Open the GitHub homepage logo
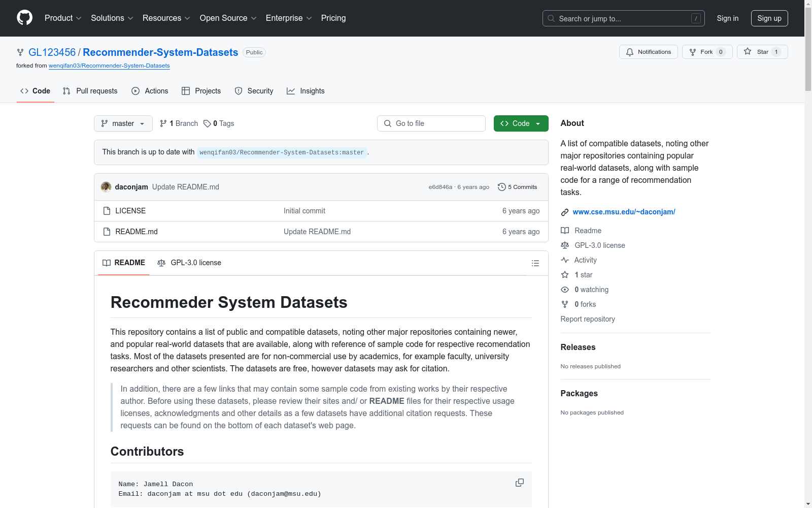Viewport: 812px width, 508px height. pos(24,18)
